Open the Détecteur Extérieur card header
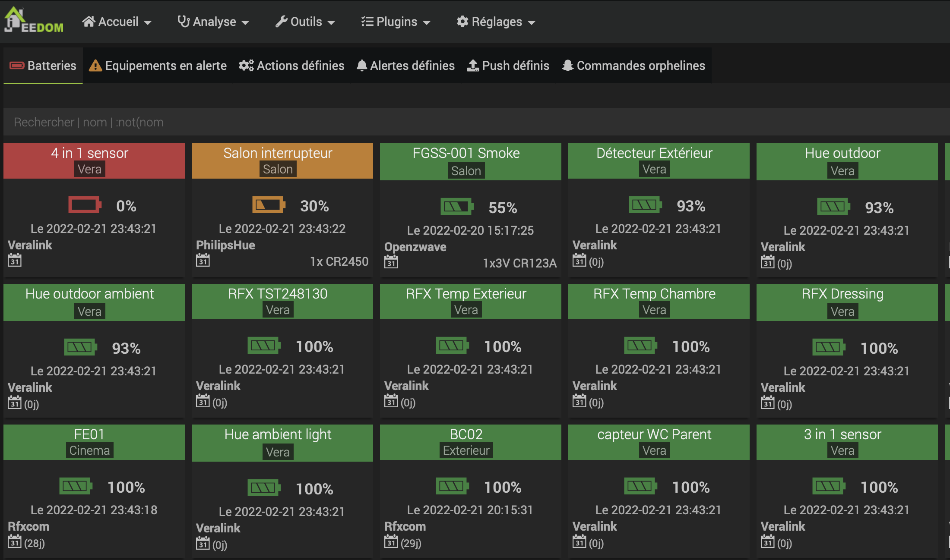 point(659,161)
